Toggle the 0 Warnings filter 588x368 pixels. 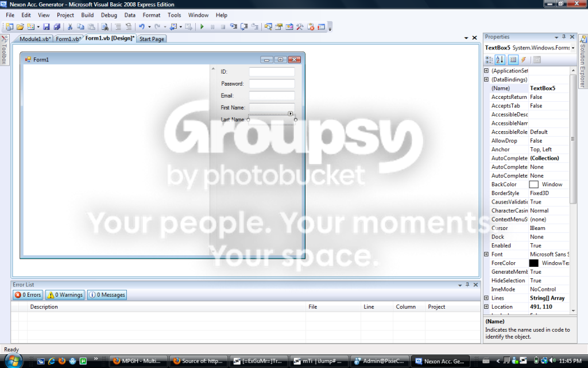pyautogui.click(x=65, y=295)
